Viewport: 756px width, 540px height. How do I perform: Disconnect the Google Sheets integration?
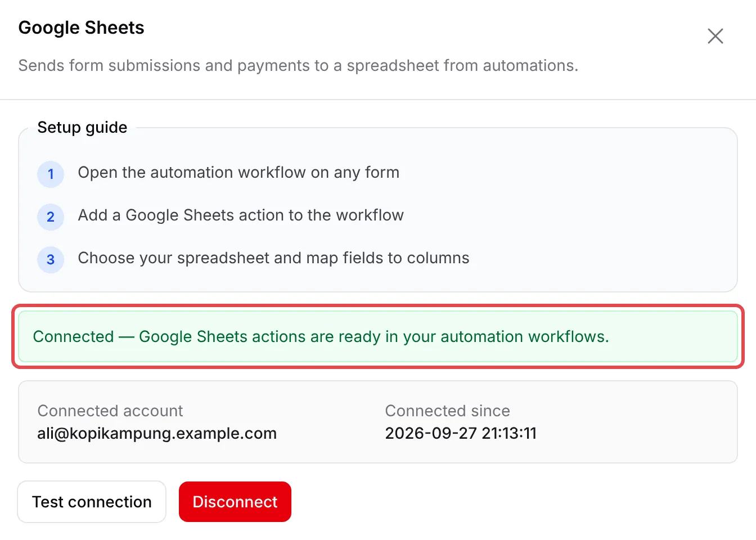[235, 502]
